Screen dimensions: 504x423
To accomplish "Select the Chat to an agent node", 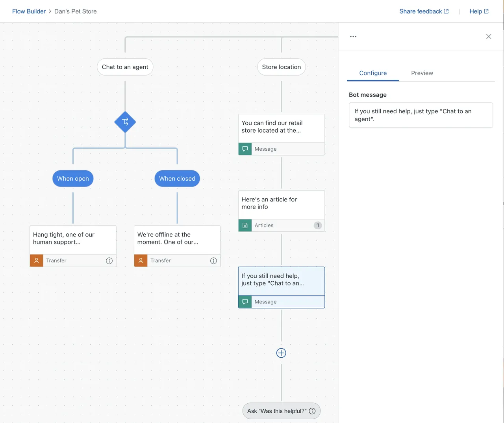I will 125,67.
